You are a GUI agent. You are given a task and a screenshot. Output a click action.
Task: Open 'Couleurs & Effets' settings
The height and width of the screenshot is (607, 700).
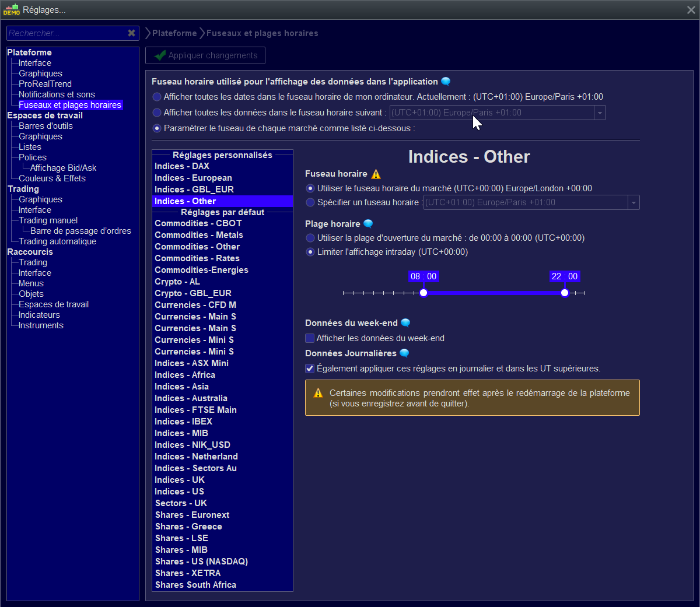(52, 178)
